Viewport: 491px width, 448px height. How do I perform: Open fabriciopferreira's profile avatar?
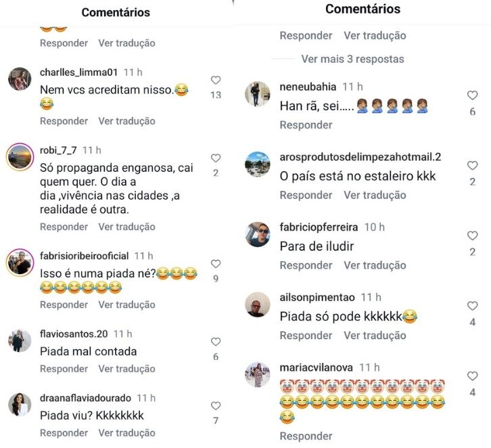[258, 234]
